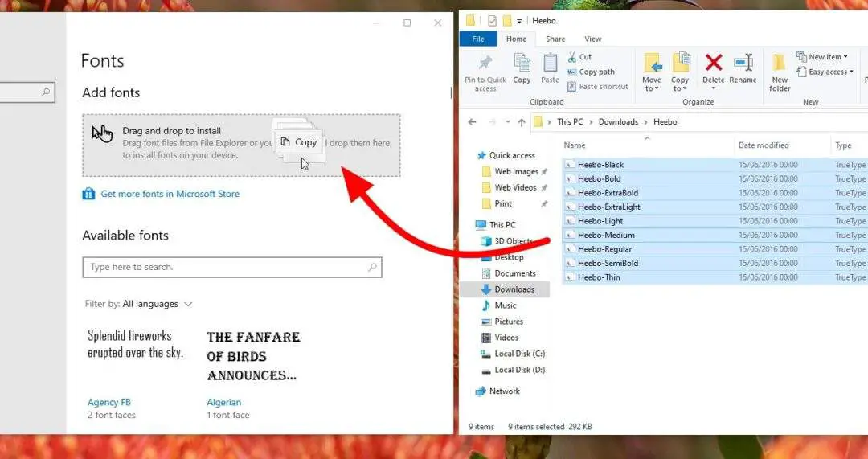Sort by the Name column header
Image resolution: width=868 pixels, height=459 pixels.
(x=575, y=145)
